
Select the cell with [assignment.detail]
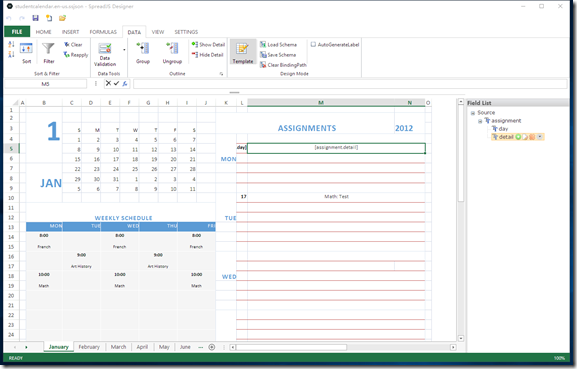(x=336, y=148)
